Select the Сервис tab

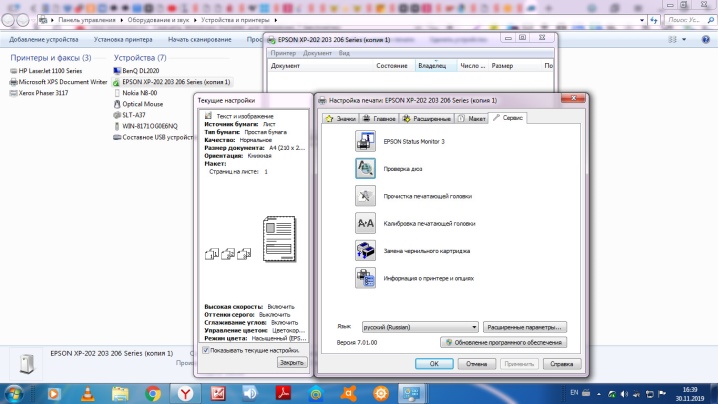click(508, 118)
